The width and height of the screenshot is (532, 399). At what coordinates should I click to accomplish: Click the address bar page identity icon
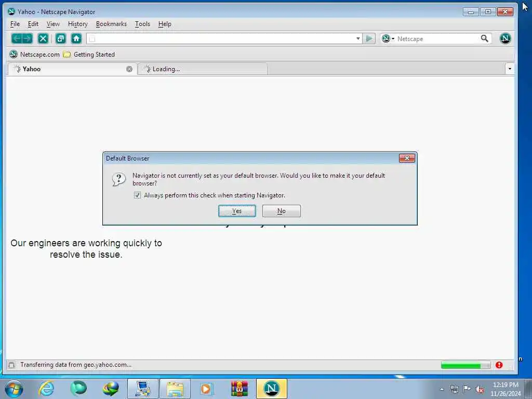pos(92,38)
